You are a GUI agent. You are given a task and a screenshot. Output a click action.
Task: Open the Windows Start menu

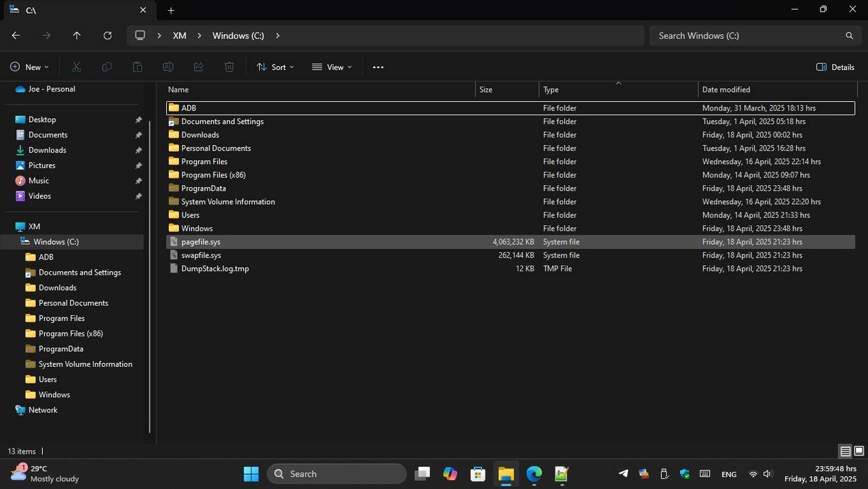[251, 473]
